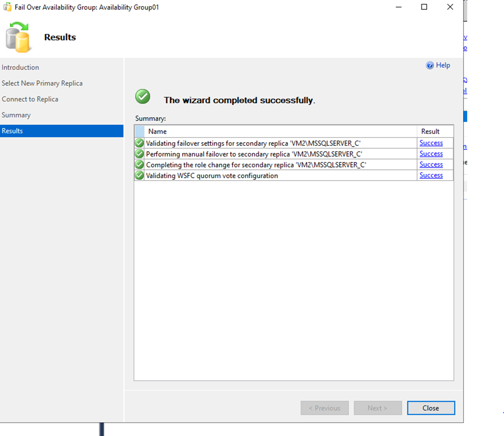Click the large green wizard completed check icon
Image resolution: width=504 pixels, height=436 pixels.
(143, 97)
